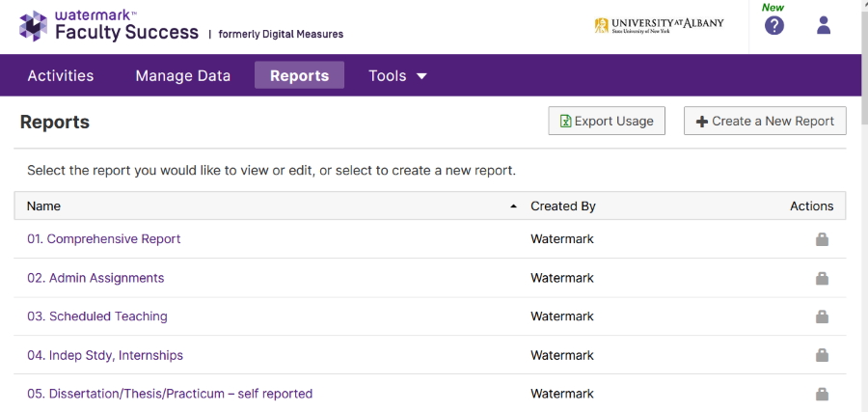
Task: Click the University at Albany logo
Action: click(x=659, y=25)
